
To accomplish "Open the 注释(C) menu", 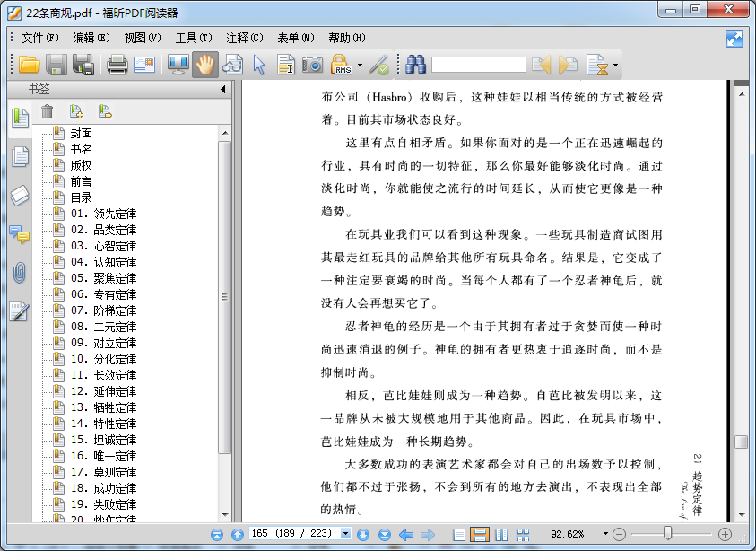I will (x=245, y=38).
